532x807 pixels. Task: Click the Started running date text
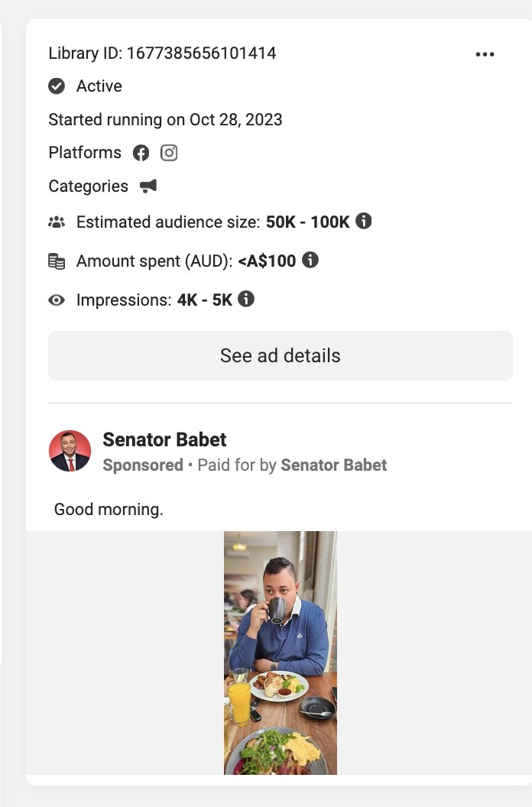165,120
